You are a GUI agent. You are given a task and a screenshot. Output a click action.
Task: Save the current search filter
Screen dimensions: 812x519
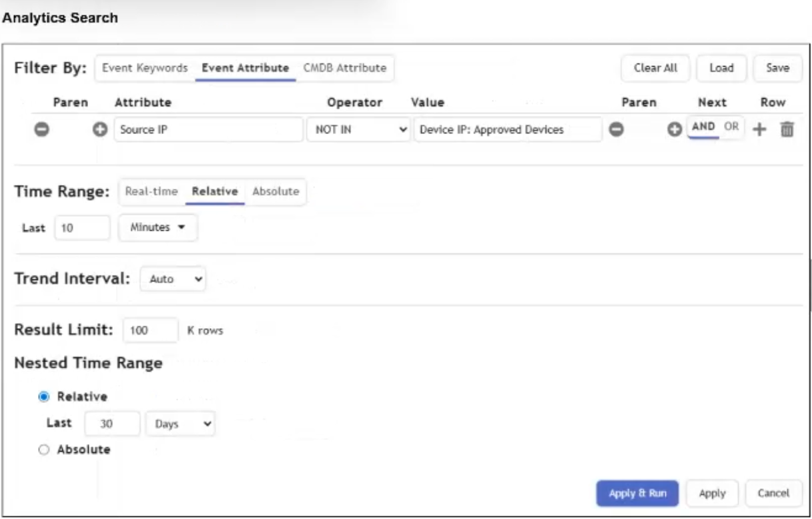pyautogui.click(x=778, y=68)
